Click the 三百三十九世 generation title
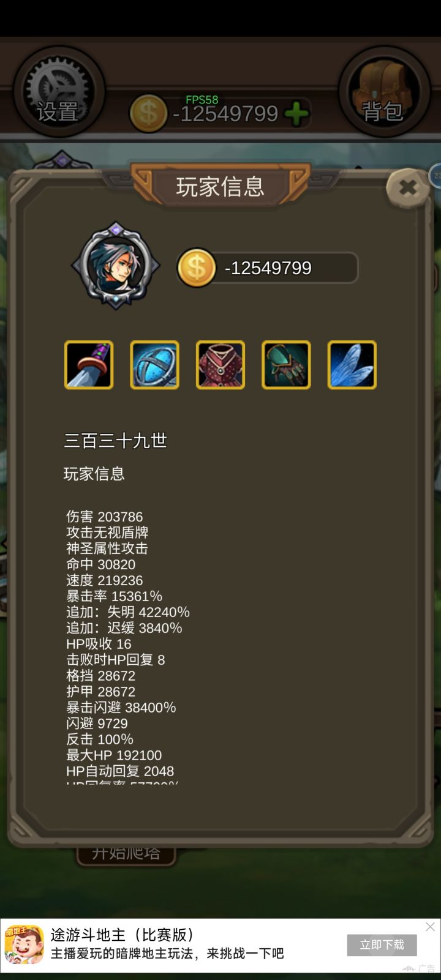Image resolution: width=441 pixels, height=980 pixels. [116, 441]
